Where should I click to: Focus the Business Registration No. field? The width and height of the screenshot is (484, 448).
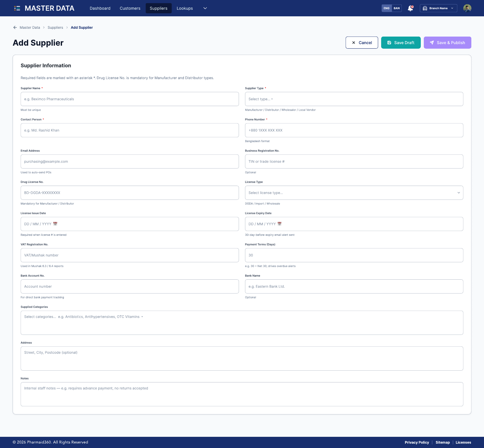pos(354,161)
